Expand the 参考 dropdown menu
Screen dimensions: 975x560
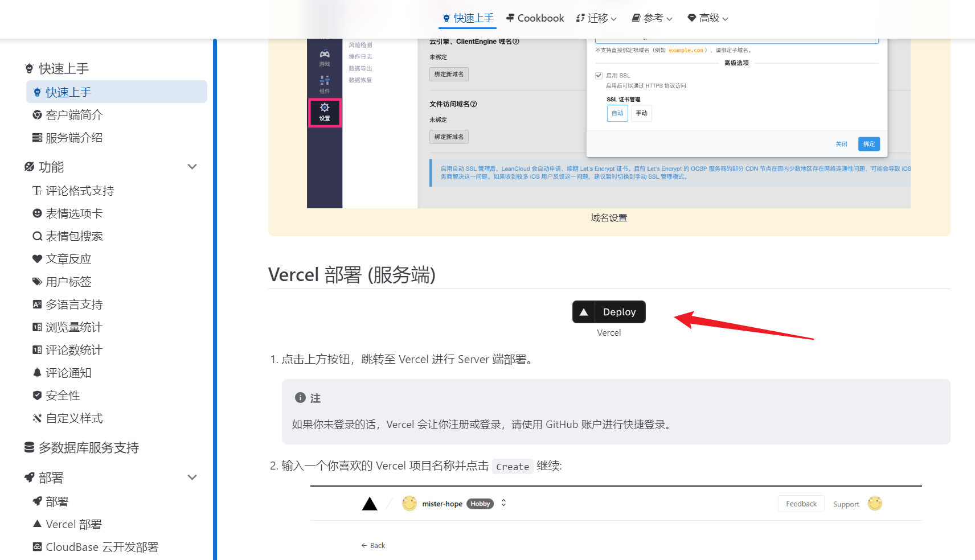[x=652, y=18]
